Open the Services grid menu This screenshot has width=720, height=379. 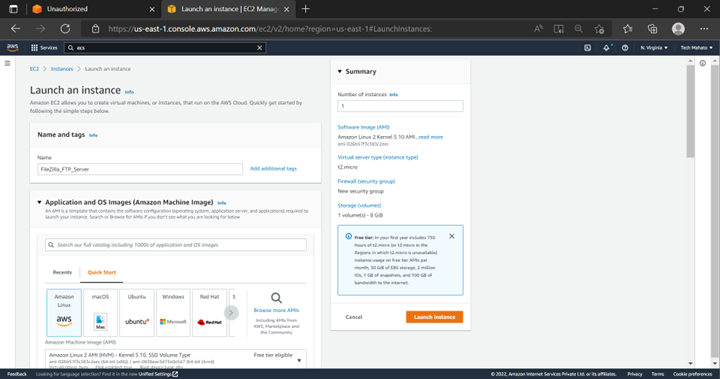point(44,48)
